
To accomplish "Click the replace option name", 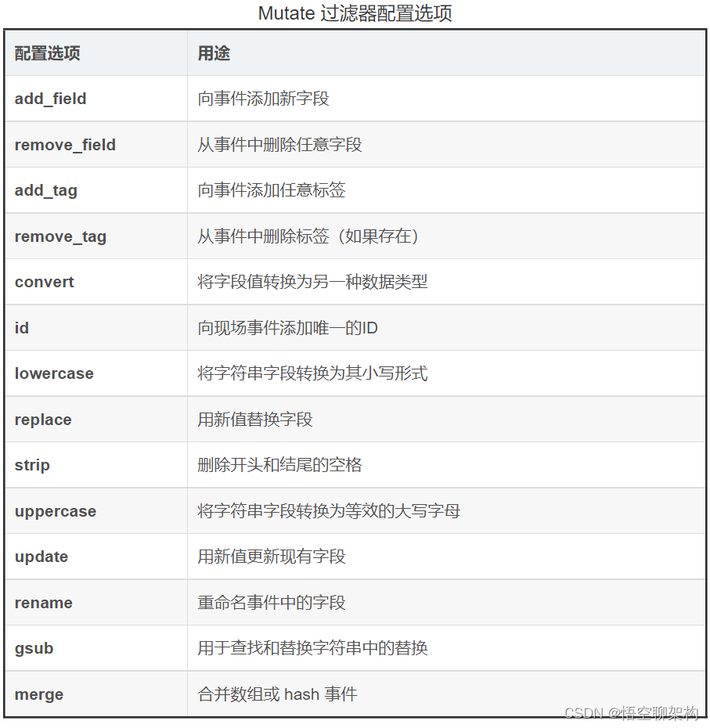I will (43, 420).
